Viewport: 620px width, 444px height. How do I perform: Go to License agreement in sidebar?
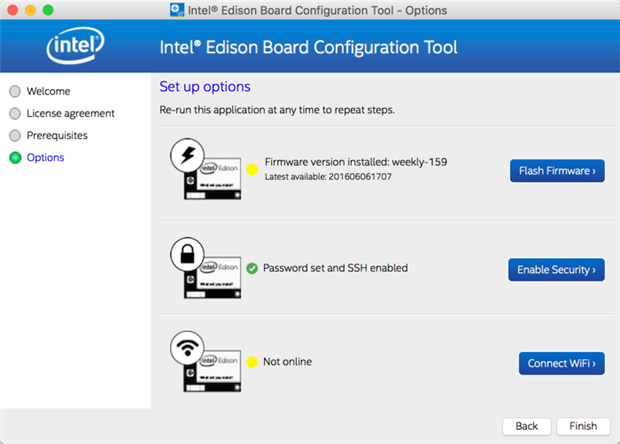click(x=70, y=113)
